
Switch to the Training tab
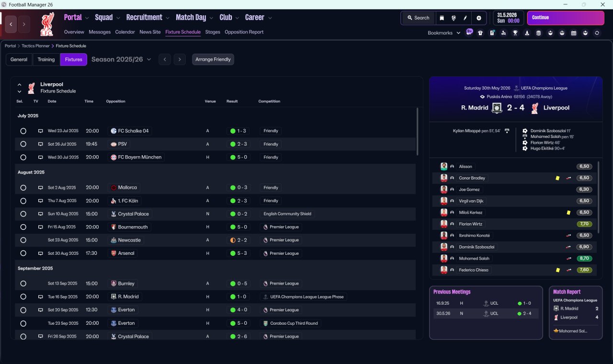[46, 59]
